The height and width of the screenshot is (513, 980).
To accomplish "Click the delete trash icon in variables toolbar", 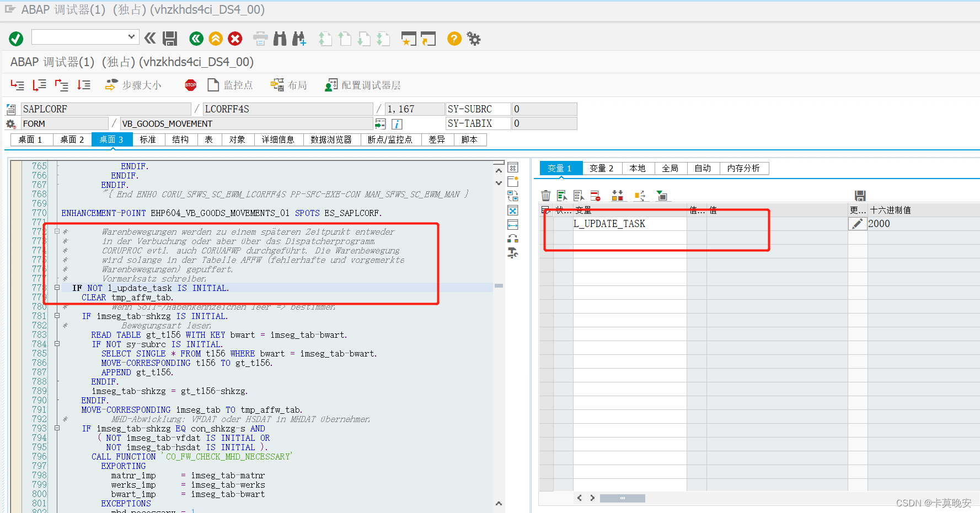I will [546, 196].
